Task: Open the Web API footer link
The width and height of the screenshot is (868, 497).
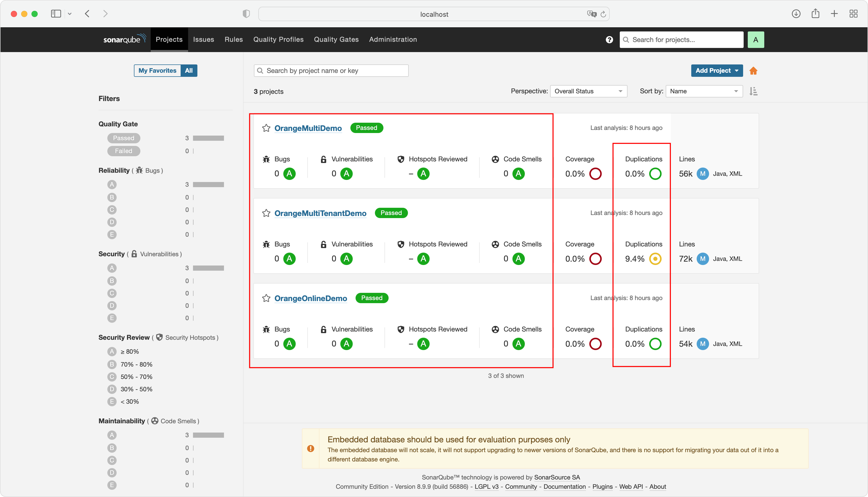Action: click(x=631, y=486)
